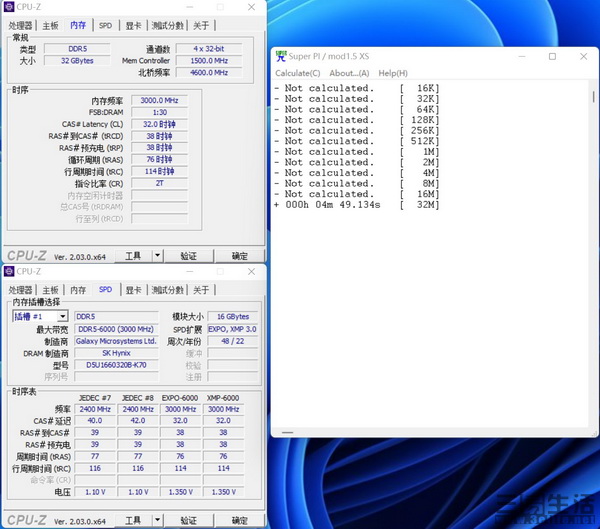Click 验证 button in bottom CPU-Z window
This screenshot has height=529, width=600.
(189, 521)
